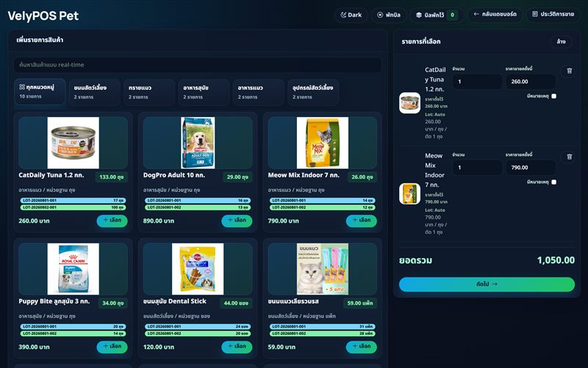
Task: Click DogPro Adult product image
Action: (198, 143)
